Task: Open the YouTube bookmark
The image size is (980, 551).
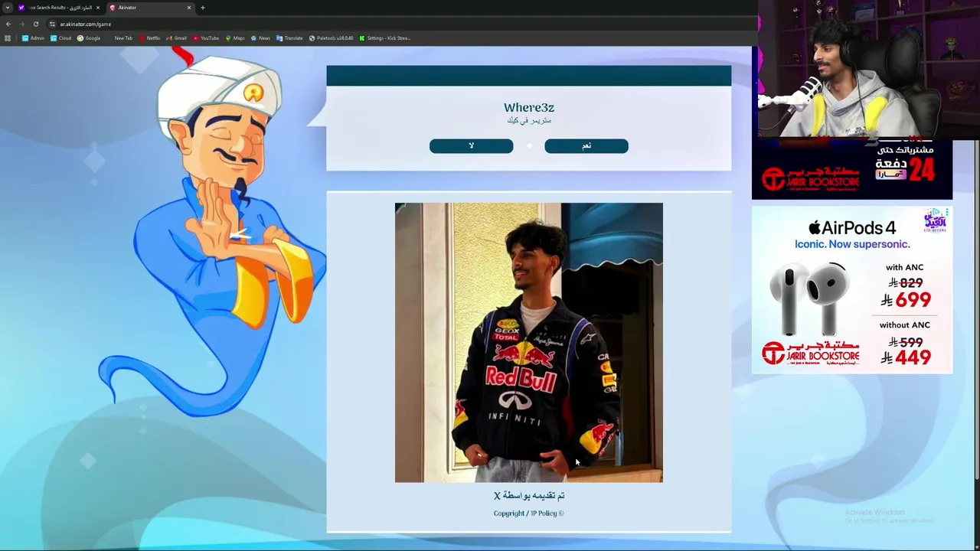Action: 206,38
